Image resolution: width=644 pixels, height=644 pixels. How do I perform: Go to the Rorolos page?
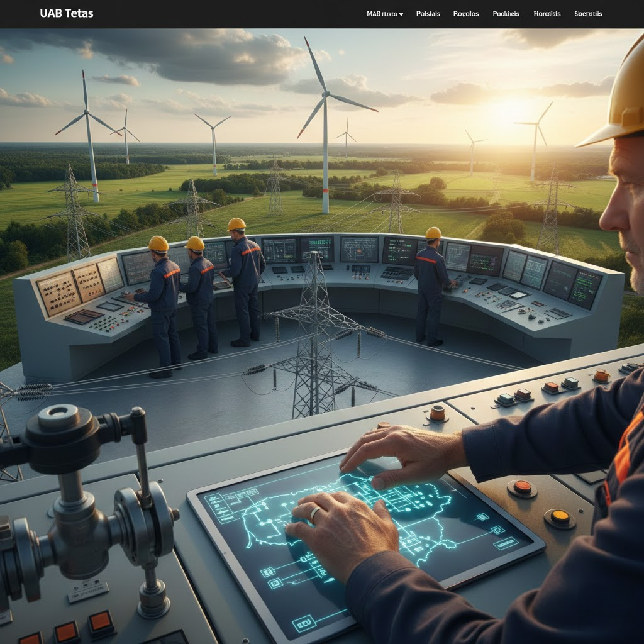(465, 14)
